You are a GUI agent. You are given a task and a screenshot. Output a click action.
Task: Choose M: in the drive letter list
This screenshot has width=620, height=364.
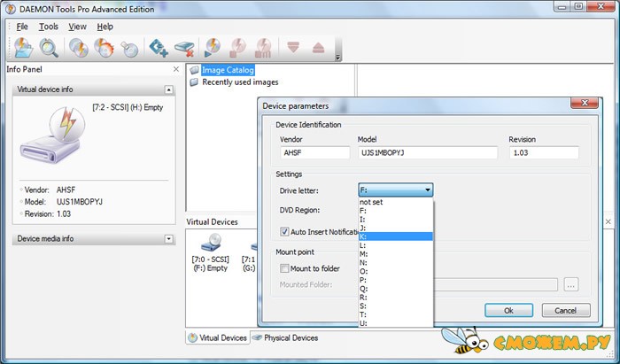tap(395, 253)
